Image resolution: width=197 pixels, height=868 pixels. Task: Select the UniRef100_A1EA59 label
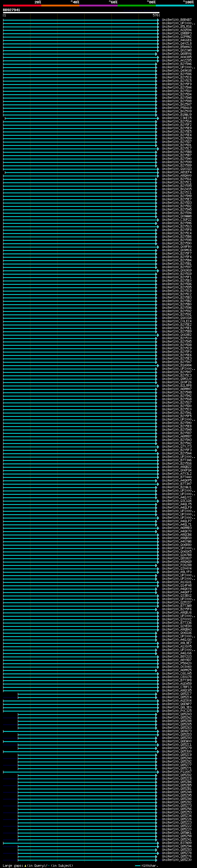[x=177, y=684]
